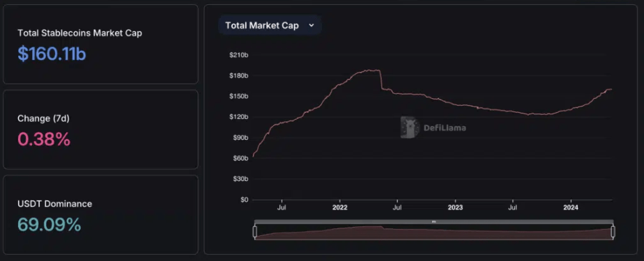644x261 pixels.
Task: Click the 69.09% USDT dominance value
Action: [x=49, y=225]
